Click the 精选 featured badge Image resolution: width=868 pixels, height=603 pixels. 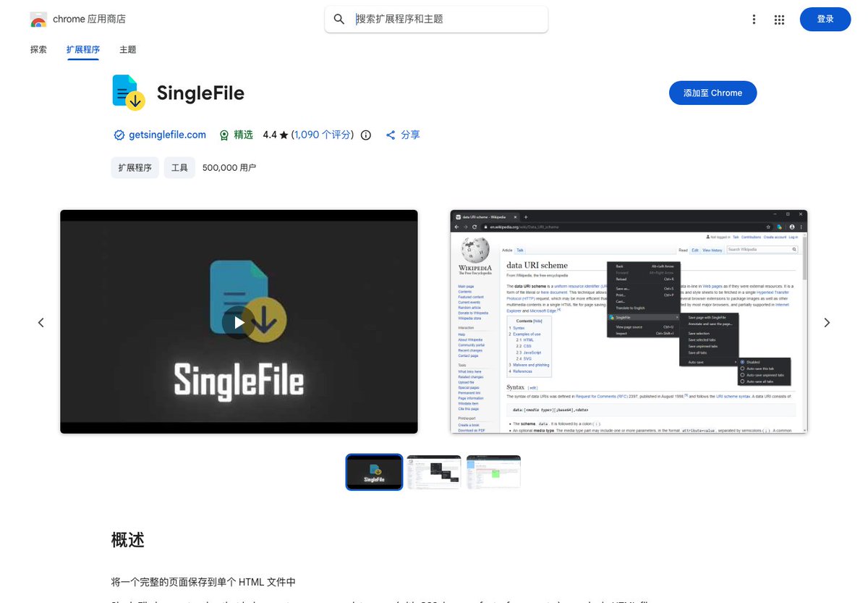click(x=236, y=135)
